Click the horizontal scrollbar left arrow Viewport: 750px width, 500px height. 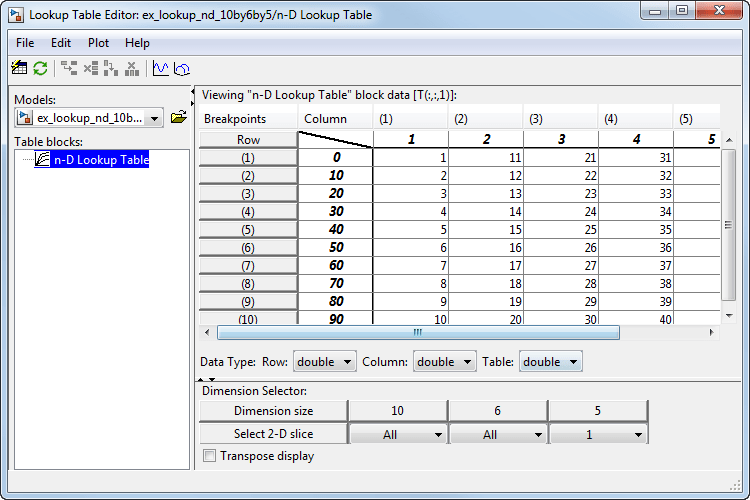click(x=207, y=332)
